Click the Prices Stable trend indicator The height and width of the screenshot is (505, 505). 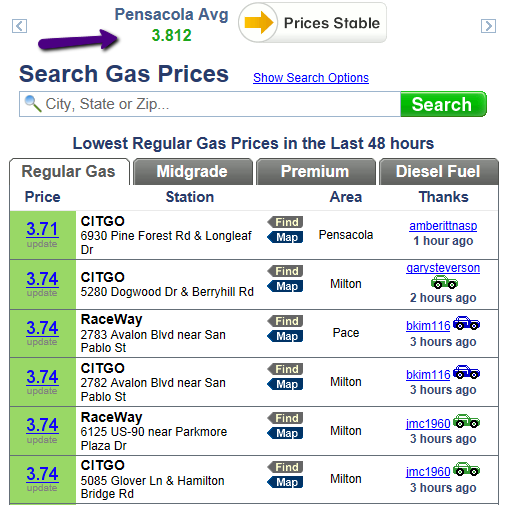coord(313,23)
